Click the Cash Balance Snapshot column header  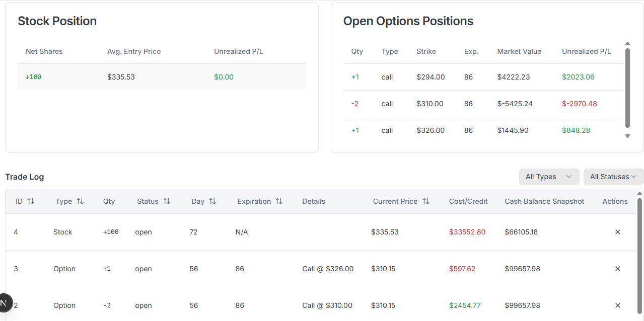(x=544, y=201)
